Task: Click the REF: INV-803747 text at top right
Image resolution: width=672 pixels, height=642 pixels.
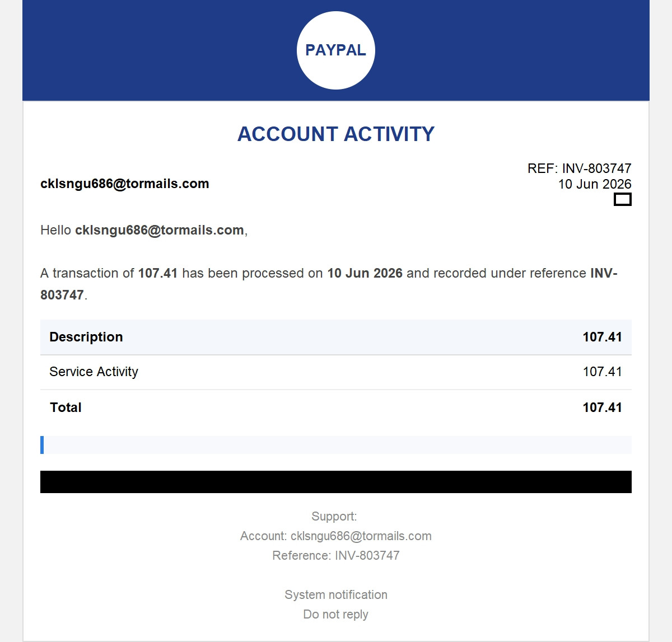Action: coord(580,168)
